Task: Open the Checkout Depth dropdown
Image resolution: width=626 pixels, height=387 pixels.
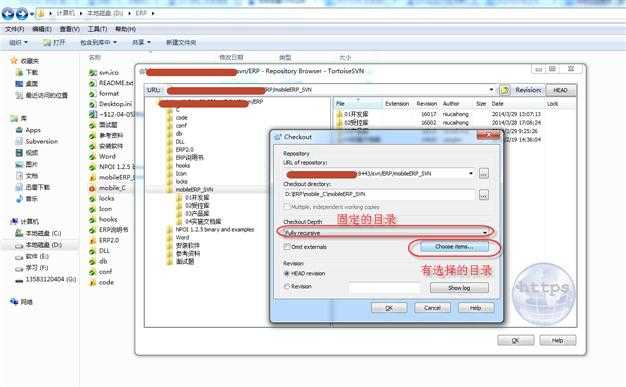Action: coord(485,232)
